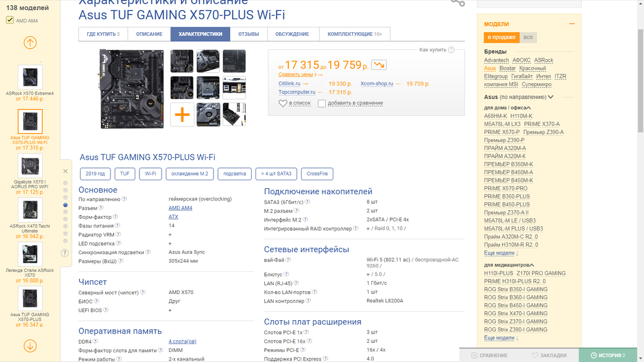
Task: Click help icon next to Интегрированный RAID контроллер
Action: pos(356,228)
